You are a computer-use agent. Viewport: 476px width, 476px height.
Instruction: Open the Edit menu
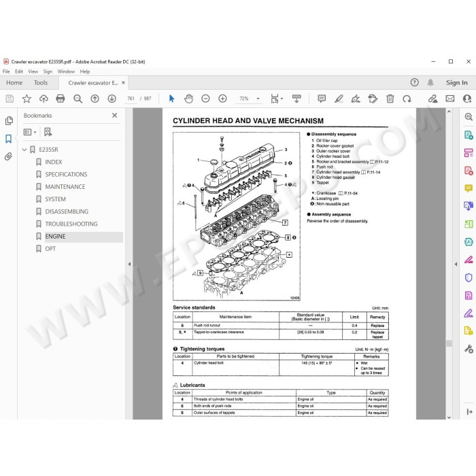[19, 71]
